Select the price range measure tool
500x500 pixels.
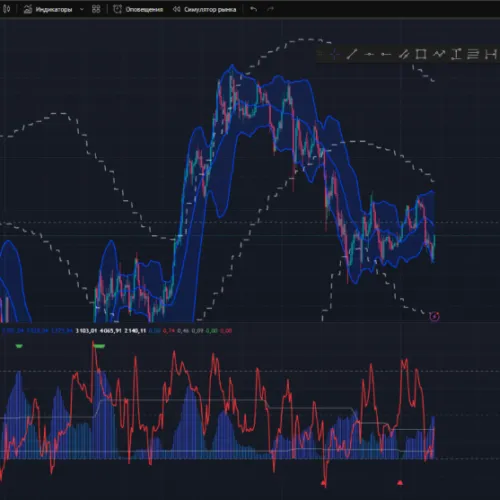(456, 54)
